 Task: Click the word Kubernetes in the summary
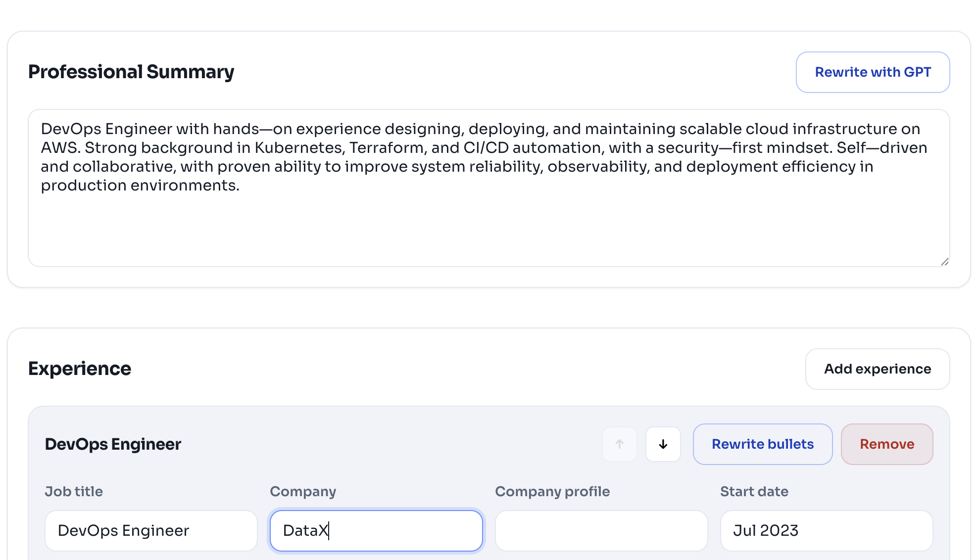pyautogui.click(x=299, y=148)
